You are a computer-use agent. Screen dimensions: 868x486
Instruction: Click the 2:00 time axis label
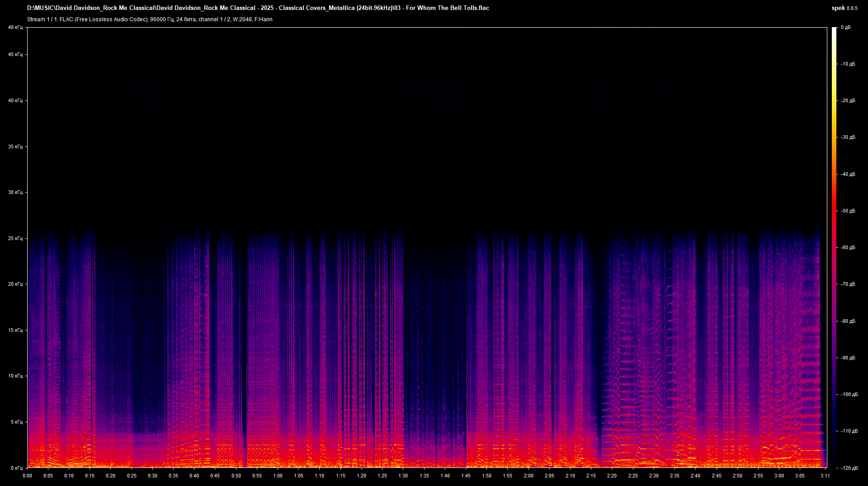(x=528, y=476)
